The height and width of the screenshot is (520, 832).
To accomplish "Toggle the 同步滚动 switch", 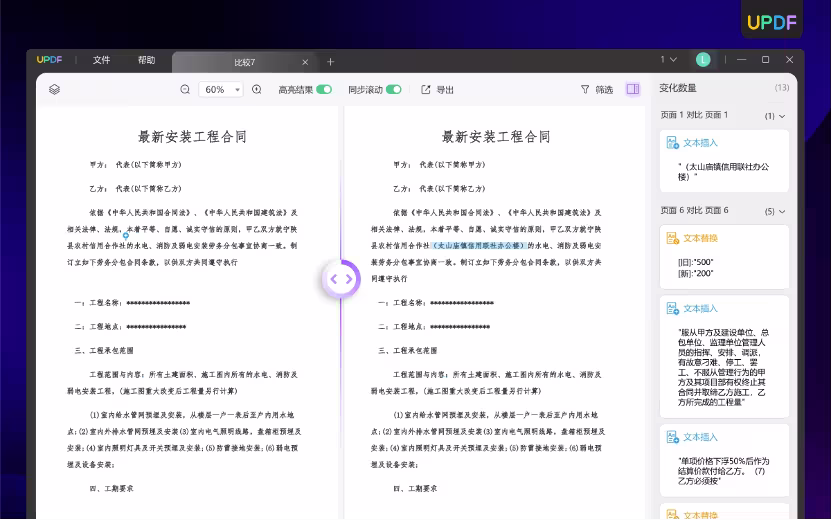I will (x=394, y=89).
